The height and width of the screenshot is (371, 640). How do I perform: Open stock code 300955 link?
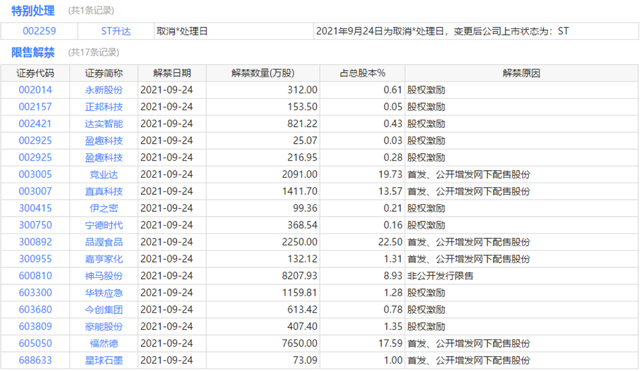(x=35, y=259)
